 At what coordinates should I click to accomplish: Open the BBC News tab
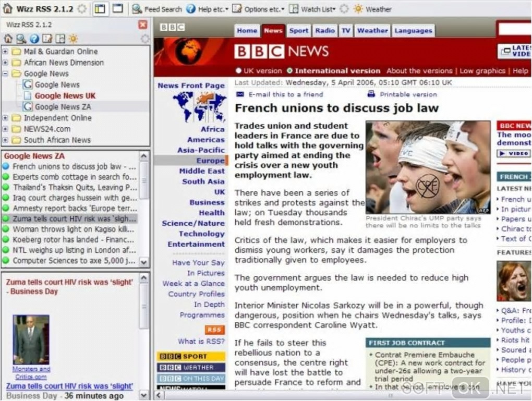click(x=273, y=31)
